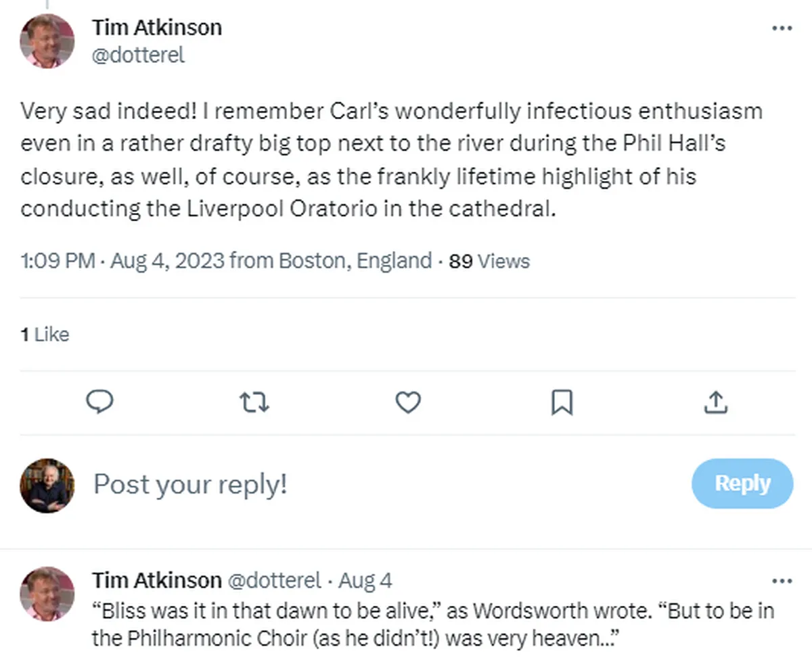The height and width of the screenshot is (658, 812).
Task: Open the avatar next to the Wordsworth quote
Action: (47, 593)
